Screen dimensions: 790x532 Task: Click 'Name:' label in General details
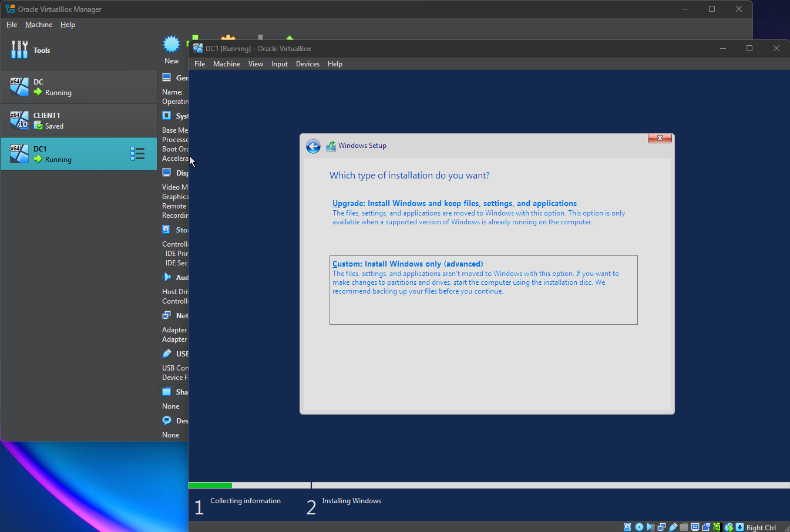coord(173,92)
